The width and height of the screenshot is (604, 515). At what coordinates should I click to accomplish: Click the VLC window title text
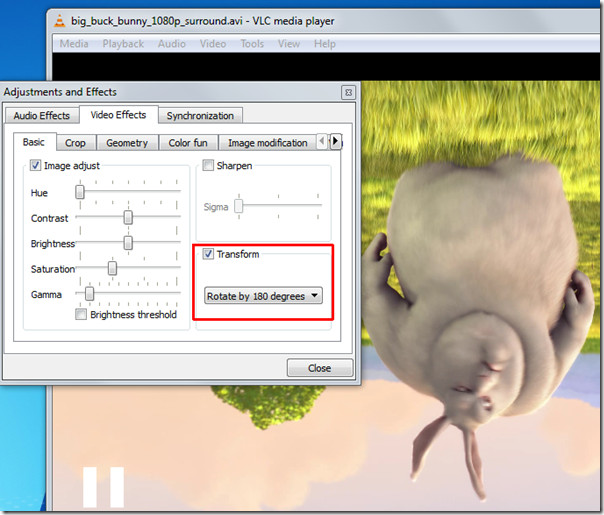203,21
